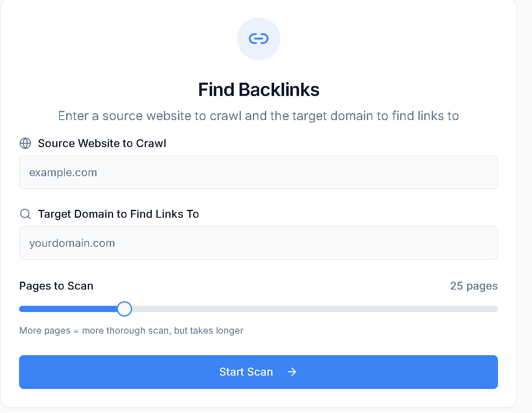Viewport: 532px width, 413px height.
Task: Click the scan duration hint text below slider
Action: click(131, 330)
